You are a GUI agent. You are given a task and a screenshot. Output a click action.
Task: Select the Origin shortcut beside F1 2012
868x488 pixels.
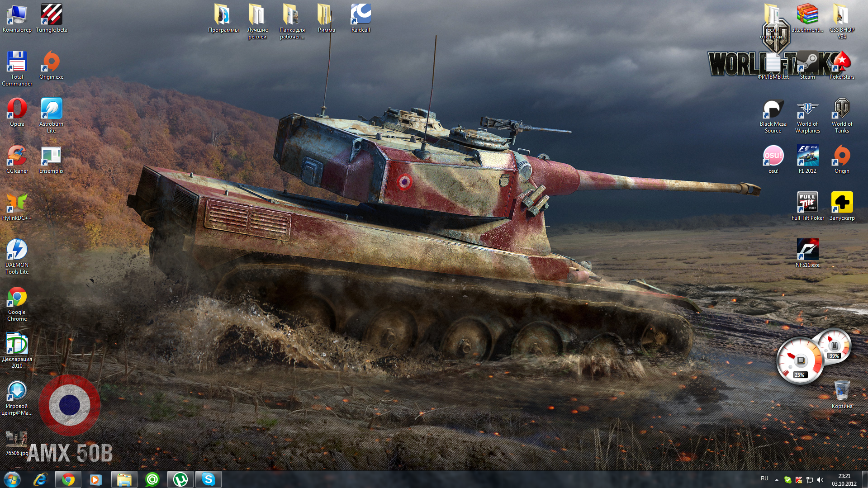click(842, 159)
